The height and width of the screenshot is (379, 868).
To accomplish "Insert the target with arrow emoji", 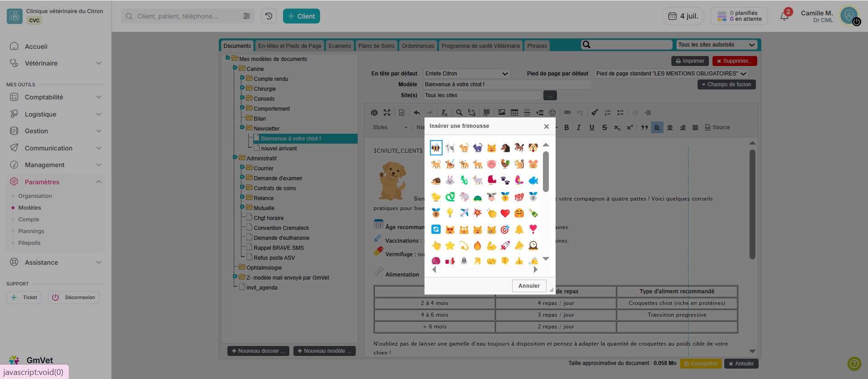I will (505, 229).
